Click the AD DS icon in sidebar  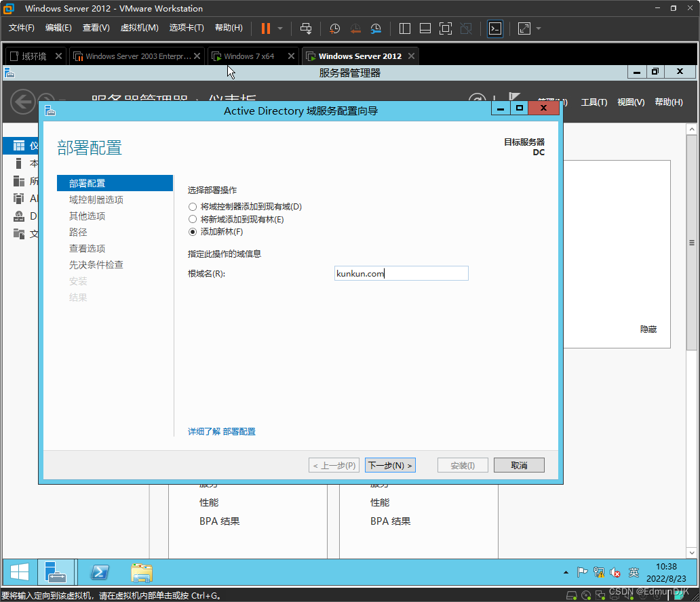pos(19,199)
